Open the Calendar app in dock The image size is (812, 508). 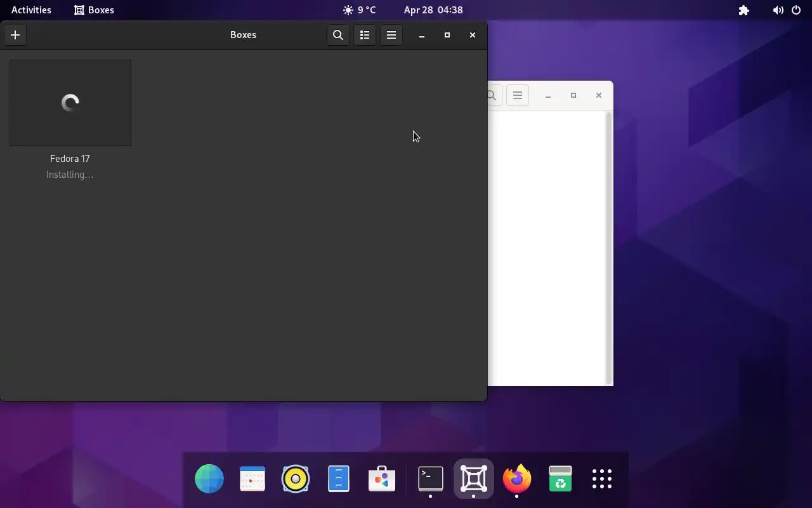252,479
